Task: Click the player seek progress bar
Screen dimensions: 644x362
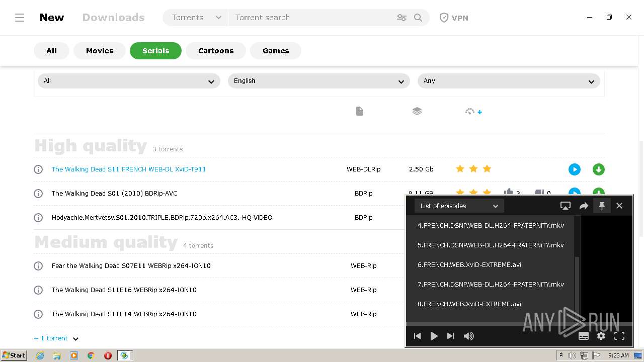Action: tap(519, 324)
